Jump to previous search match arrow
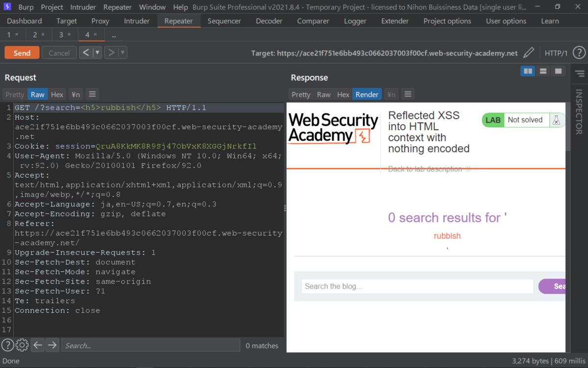The width and height of the screenshot is (588, 368). click(x=38, y=345)
